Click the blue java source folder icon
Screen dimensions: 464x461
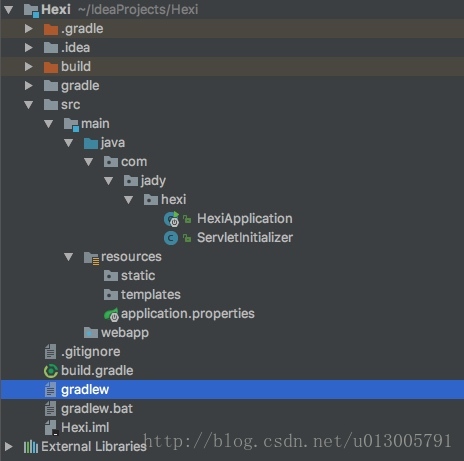coord(91,143)
